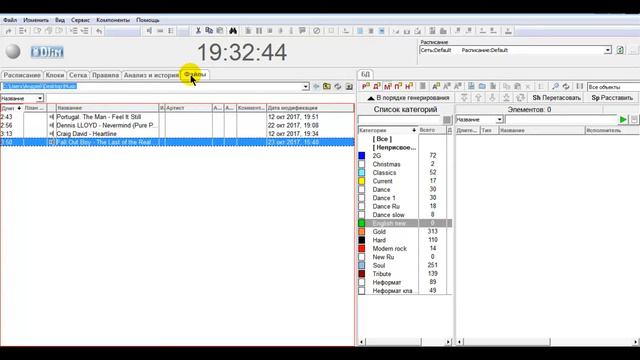The image size is (640, 360).
Task: Open the Изменить menu
Action: pyautogui.click(x=36, y=20)
